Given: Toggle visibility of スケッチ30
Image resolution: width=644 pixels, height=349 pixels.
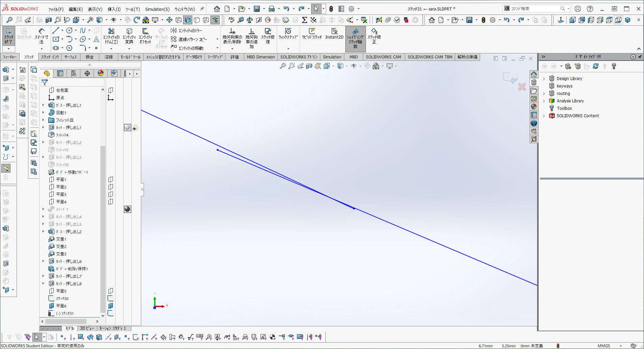Looking at the screenshot, I should (110, 298).
